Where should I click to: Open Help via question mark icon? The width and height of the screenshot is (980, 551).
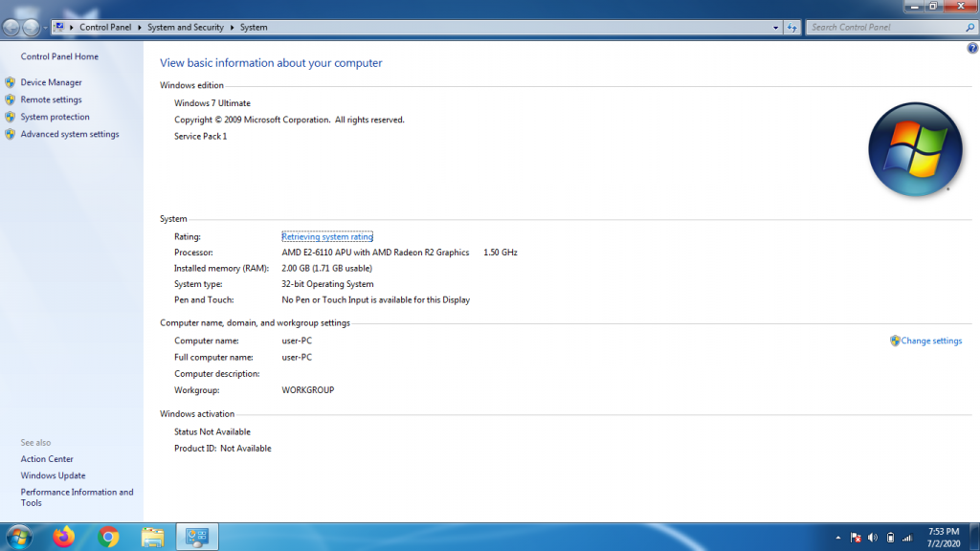click(x=972, y=48)
